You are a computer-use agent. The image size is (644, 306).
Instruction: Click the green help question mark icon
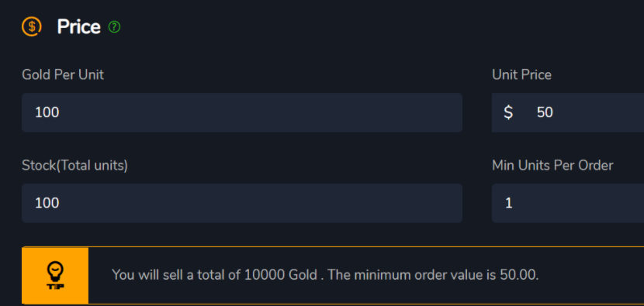pos(114,27)
